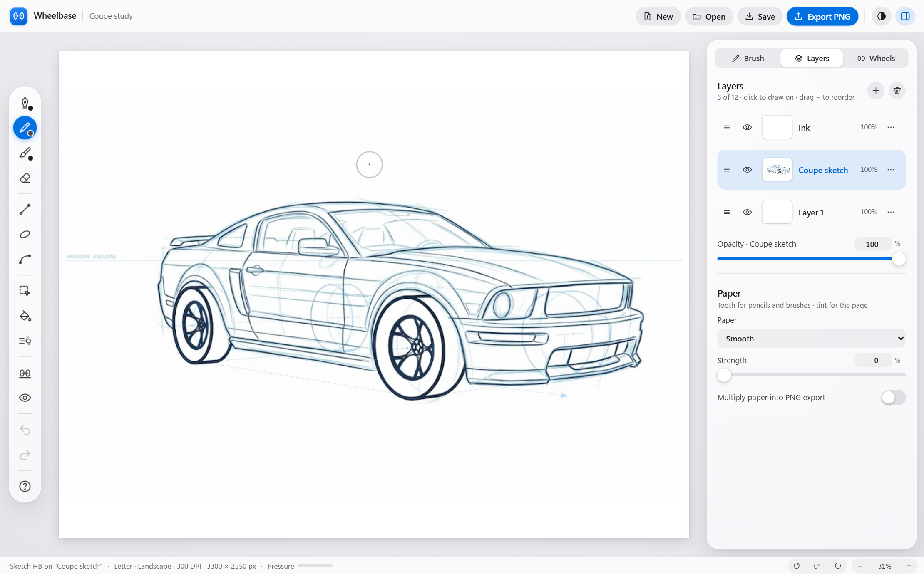The image size is (924, 574).
Task: Open Ink layer more options menu
Action: pos(891,127)
